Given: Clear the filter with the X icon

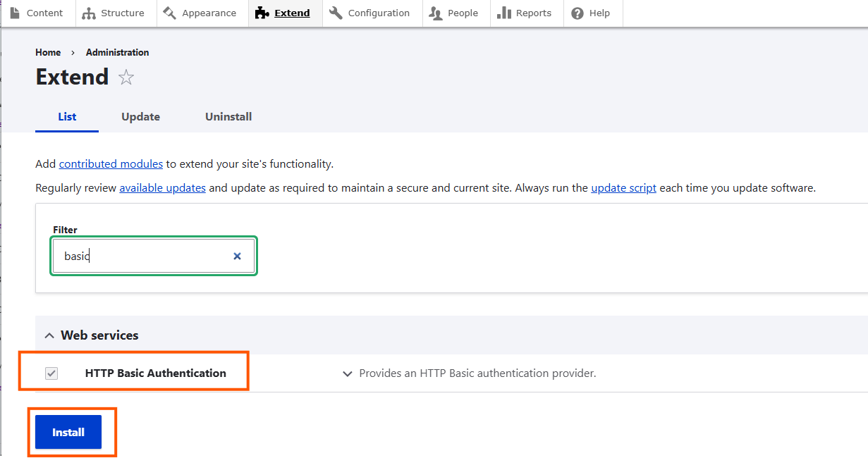Looking at the screenshot, I should pyautogui.click(x=238, y=256).
